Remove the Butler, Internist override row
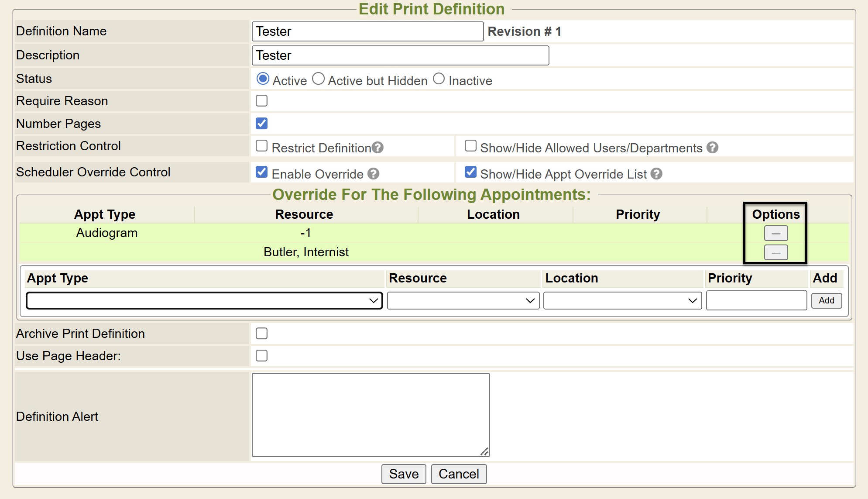Screen dimensions: 868x499 [x=775, y=252]
